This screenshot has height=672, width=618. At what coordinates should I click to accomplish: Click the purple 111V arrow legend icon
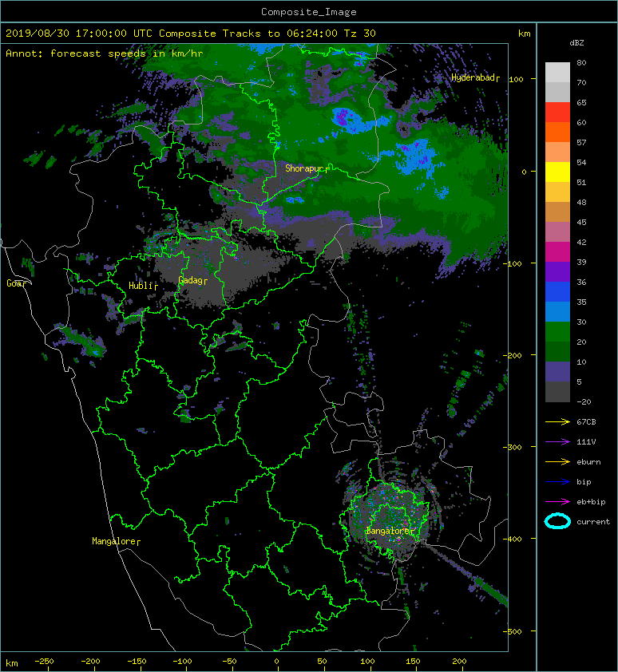[557, 442]
